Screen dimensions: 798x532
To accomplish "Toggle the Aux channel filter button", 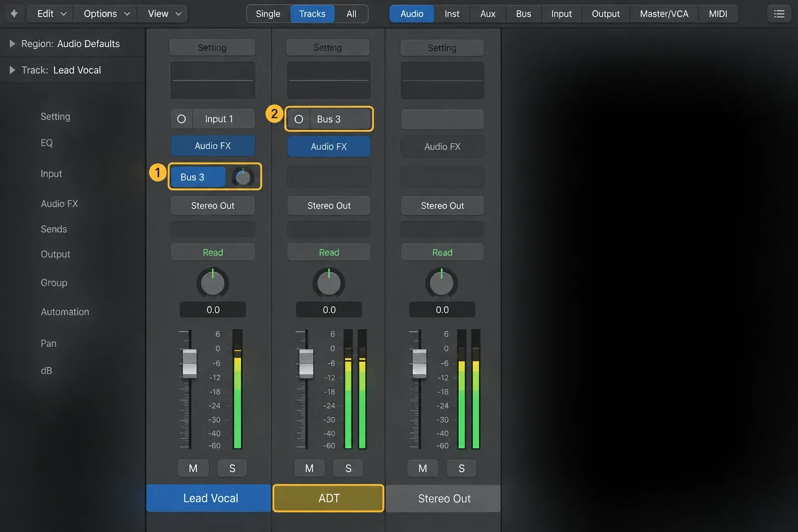I will 488,14.
